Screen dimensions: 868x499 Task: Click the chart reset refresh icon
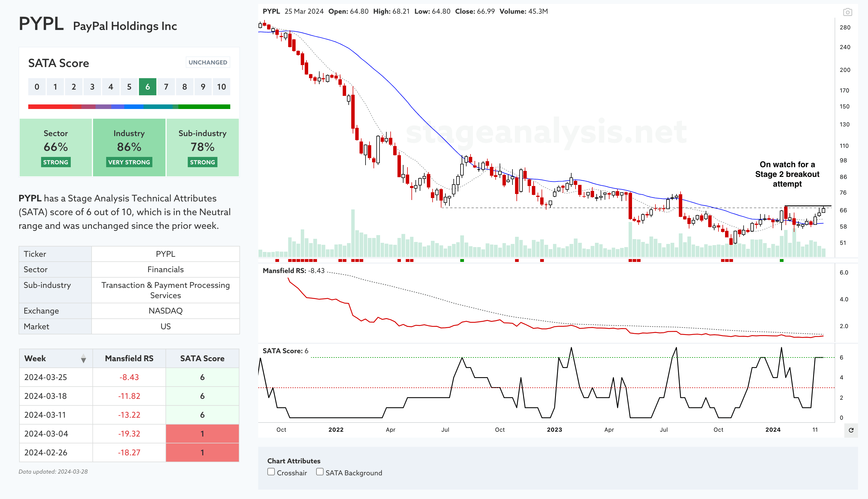coord(851,430)
